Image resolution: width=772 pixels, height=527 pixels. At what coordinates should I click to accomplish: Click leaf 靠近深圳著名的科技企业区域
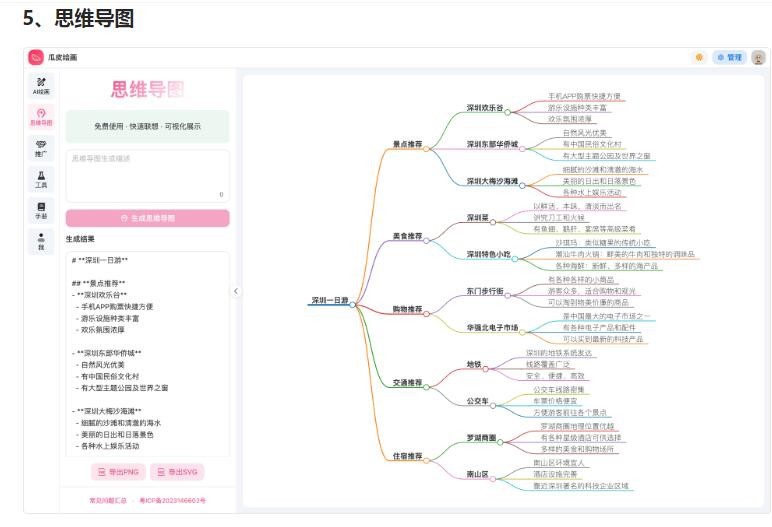click(581, 486)
